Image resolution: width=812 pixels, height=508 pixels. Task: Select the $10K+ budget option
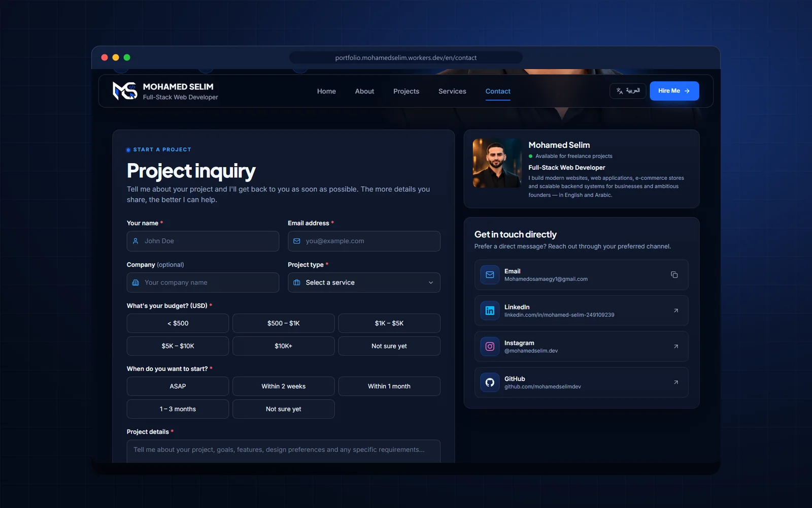click(284, 346)
